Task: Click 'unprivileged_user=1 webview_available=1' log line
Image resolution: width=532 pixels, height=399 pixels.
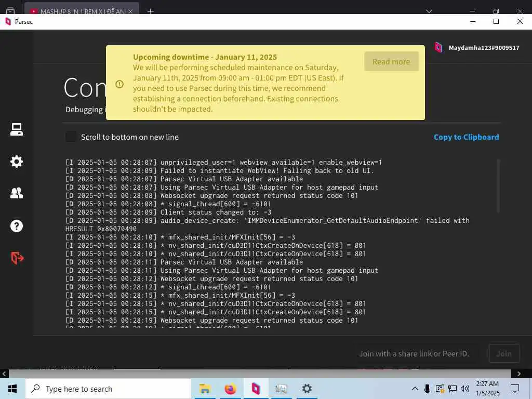Action: coord(223,162)
